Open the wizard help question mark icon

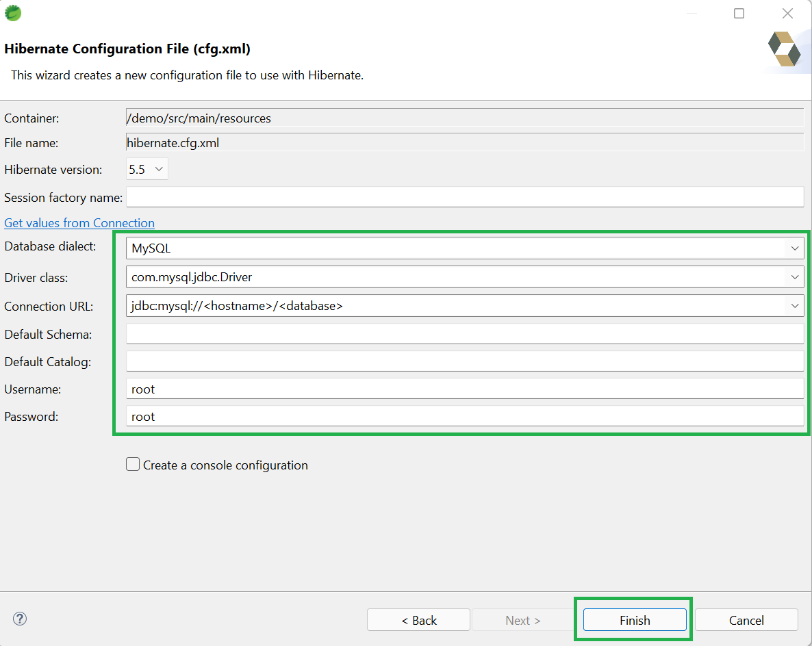[x=20, y=619]
